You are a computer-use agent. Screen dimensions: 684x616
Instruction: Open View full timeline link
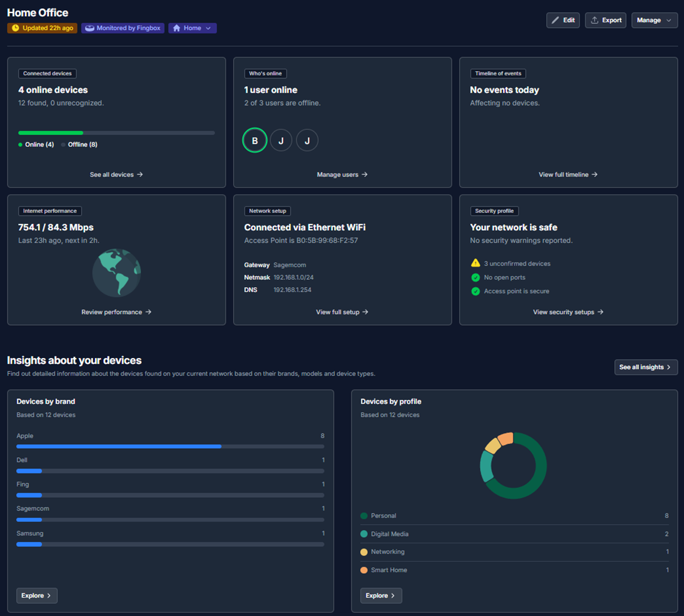[x=568, y=175]
